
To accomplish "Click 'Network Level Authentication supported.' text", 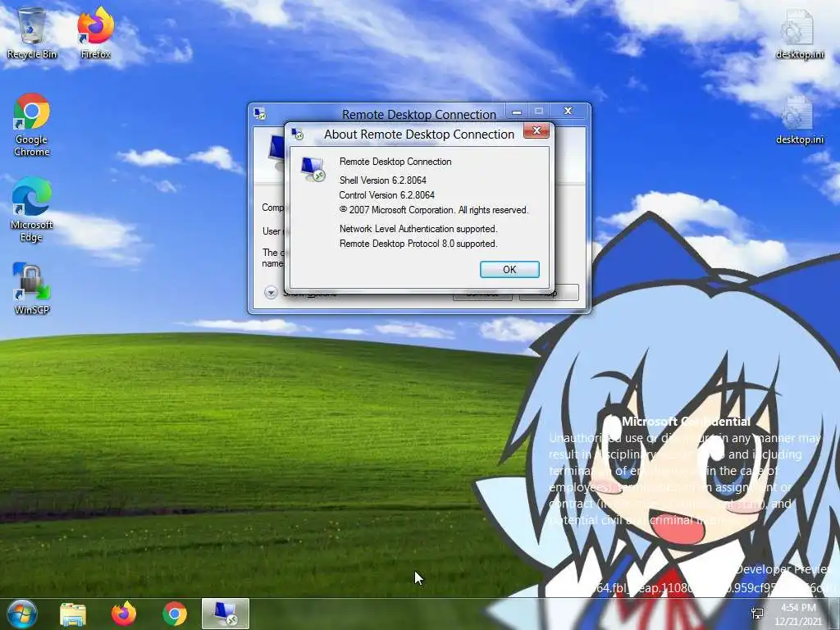I will (418, 229).
